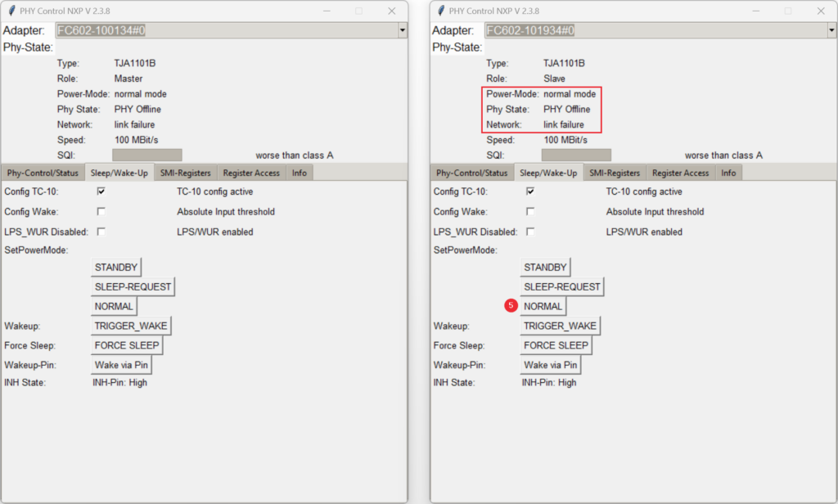Open Adapter dropdown arrow in left window

(x=402, y=30)
